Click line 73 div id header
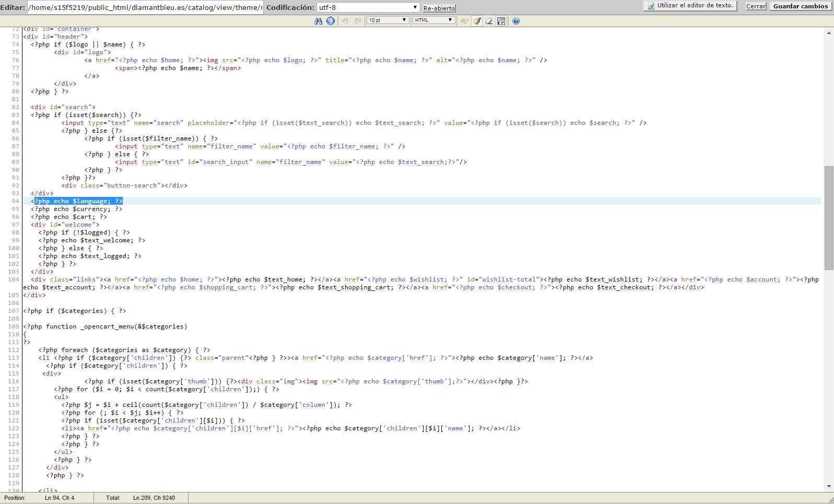This screenshot has width=834, height=504. tap(55, 37)
